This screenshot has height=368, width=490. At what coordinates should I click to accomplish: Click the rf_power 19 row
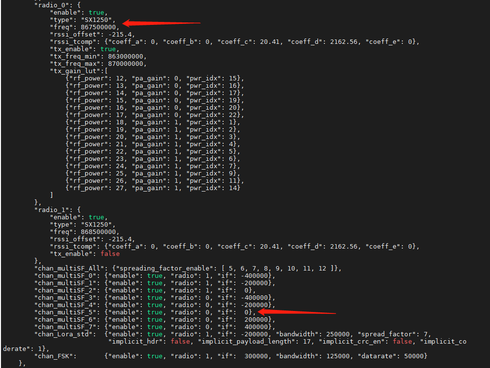tap(153, 130)
